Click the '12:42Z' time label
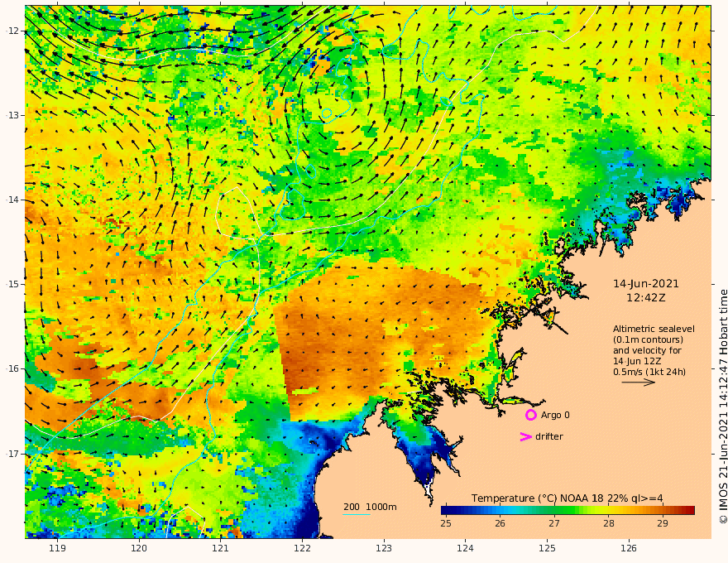728x563 pixels. [646, 298]
